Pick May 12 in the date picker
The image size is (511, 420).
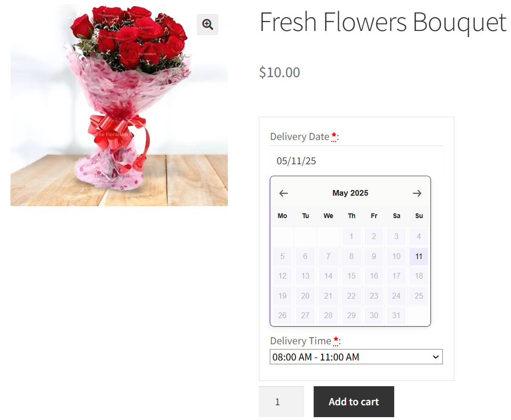tap(283, 276)
